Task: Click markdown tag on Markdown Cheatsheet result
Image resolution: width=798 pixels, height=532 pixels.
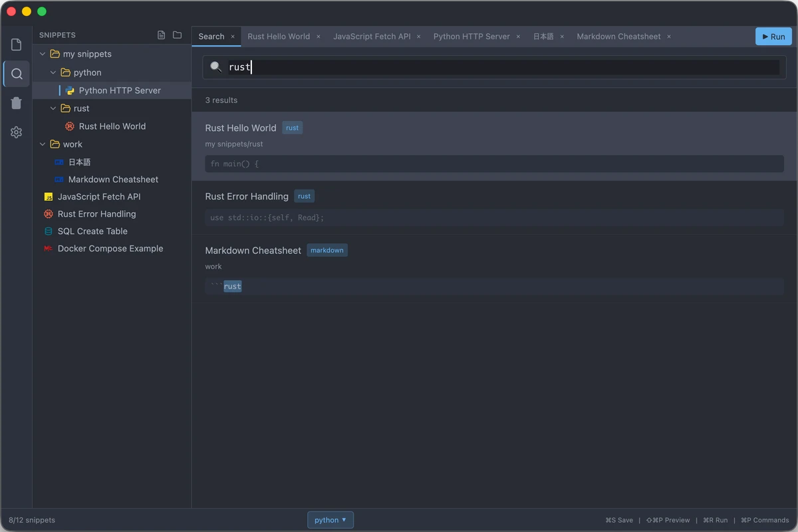Action: pyautogui.click(x=327, y=250)
